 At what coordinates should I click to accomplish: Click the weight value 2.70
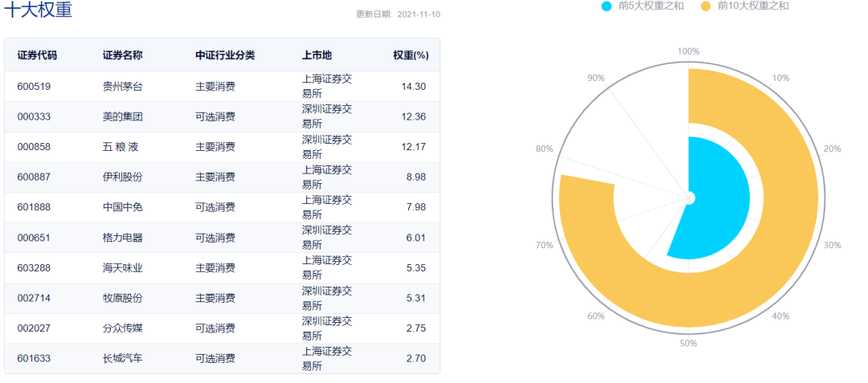click(x=418, y=359)
